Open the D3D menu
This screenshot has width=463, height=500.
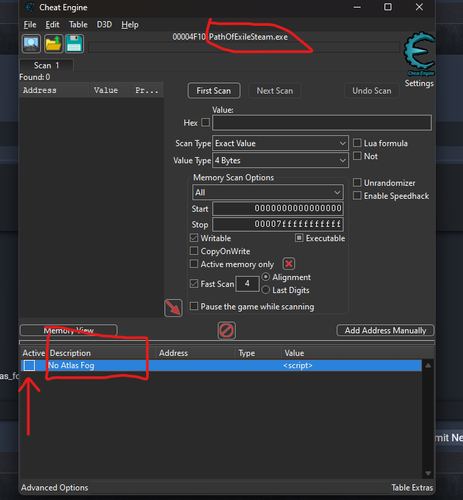click(x=104, y=25)
